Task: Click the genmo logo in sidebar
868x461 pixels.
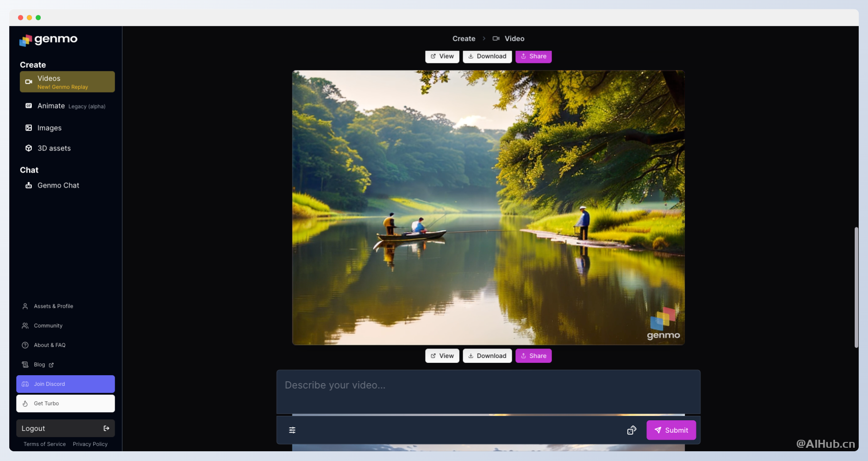Action: [x=48, y=40]
